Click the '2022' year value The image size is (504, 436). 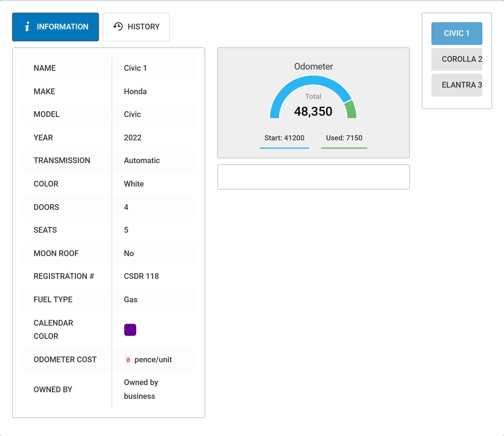[x=133, y=138]
